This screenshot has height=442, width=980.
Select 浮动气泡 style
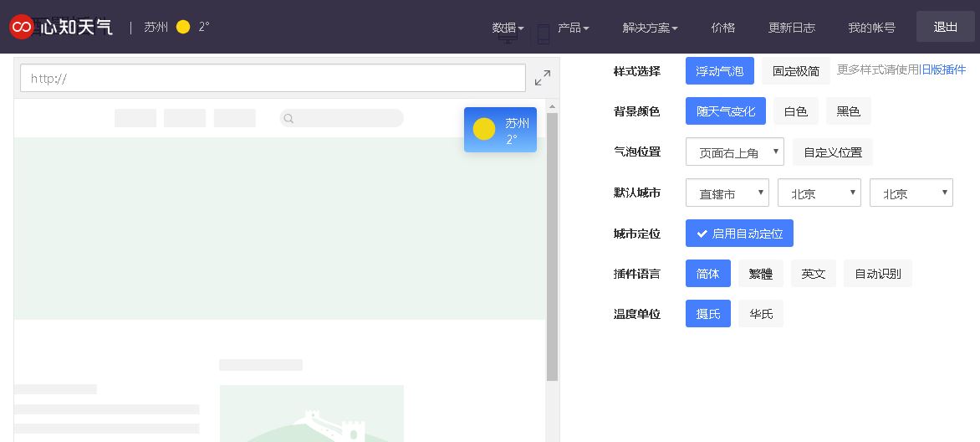tap(720, 71)
